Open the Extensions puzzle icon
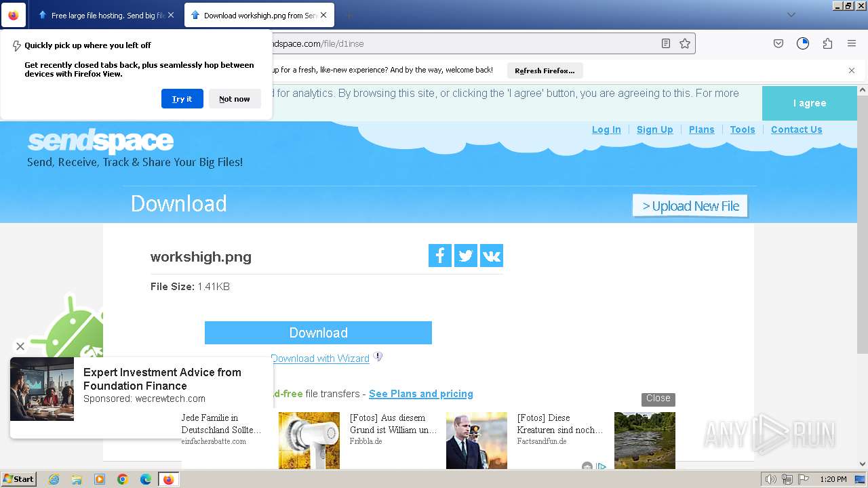 [827, 43]
